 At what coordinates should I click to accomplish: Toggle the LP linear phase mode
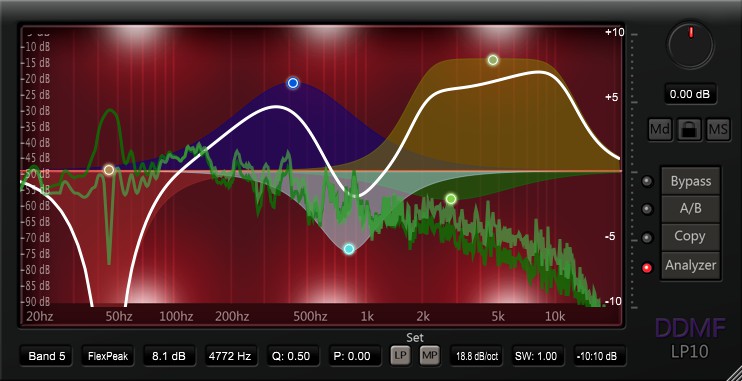coord(400,356)
